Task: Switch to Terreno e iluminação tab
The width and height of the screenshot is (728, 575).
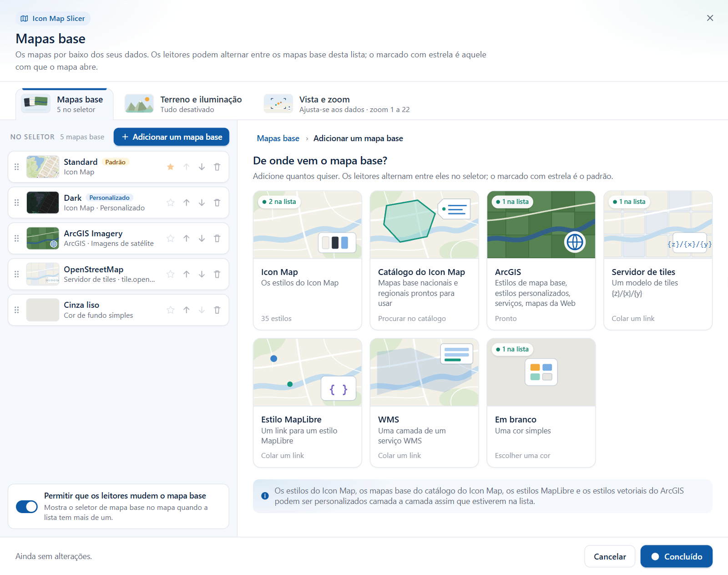Action: 184,104
